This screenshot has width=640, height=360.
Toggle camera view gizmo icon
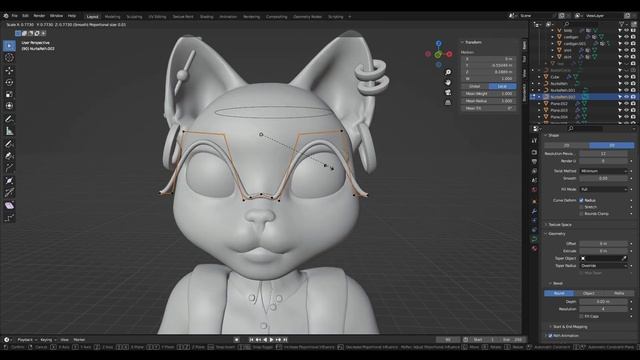coord(448,92)
